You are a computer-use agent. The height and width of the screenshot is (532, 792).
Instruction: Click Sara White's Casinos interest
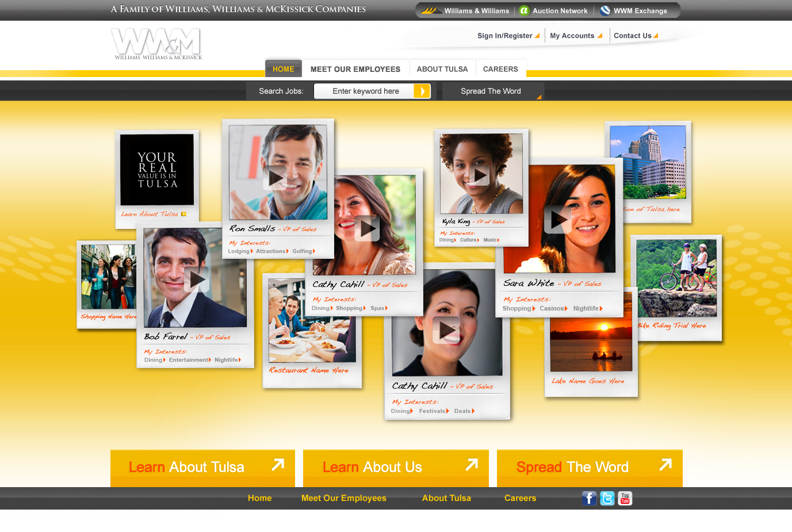(x=554, y=309)
